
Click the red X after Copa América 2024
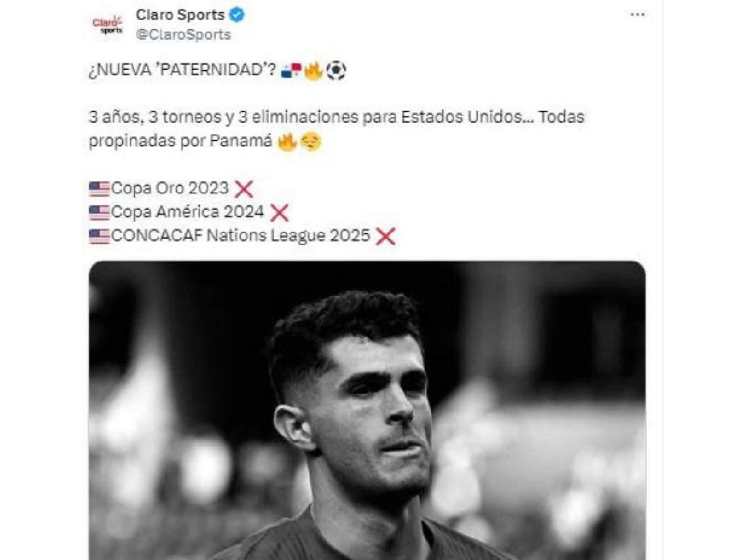pyautogui.click(x=279, y=213)
